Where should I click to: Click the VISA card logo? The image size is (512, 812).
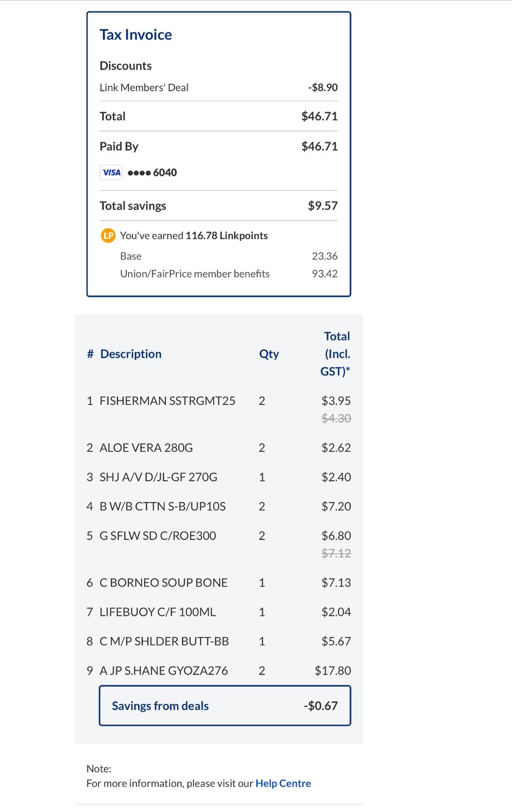[111, 173]
